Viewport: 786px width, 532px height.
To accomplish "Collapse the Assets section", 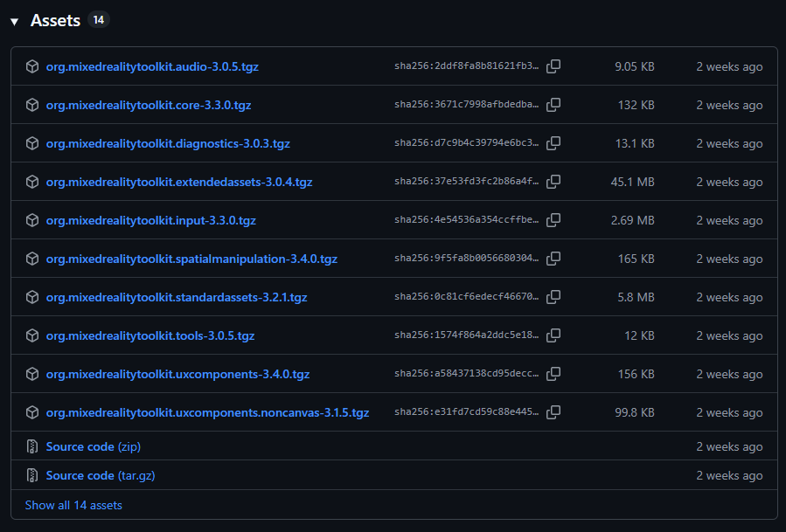I will click(13, 19).
